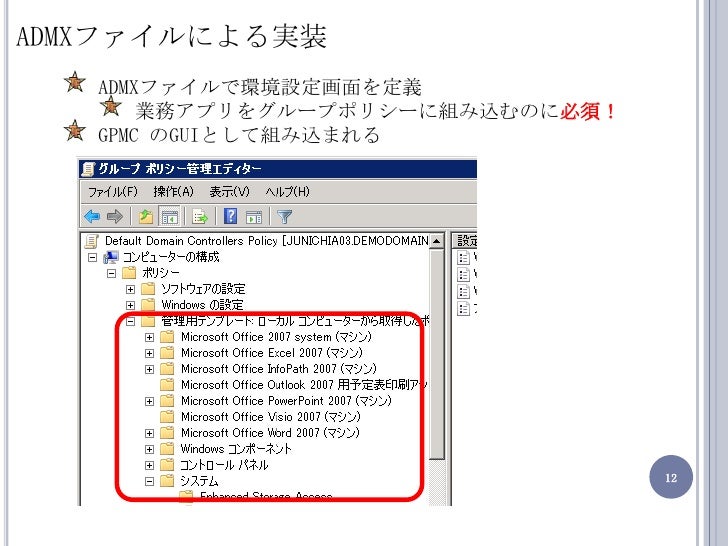Collapse the ポリシー tree node
728x546 pixels.
(111, 273)
